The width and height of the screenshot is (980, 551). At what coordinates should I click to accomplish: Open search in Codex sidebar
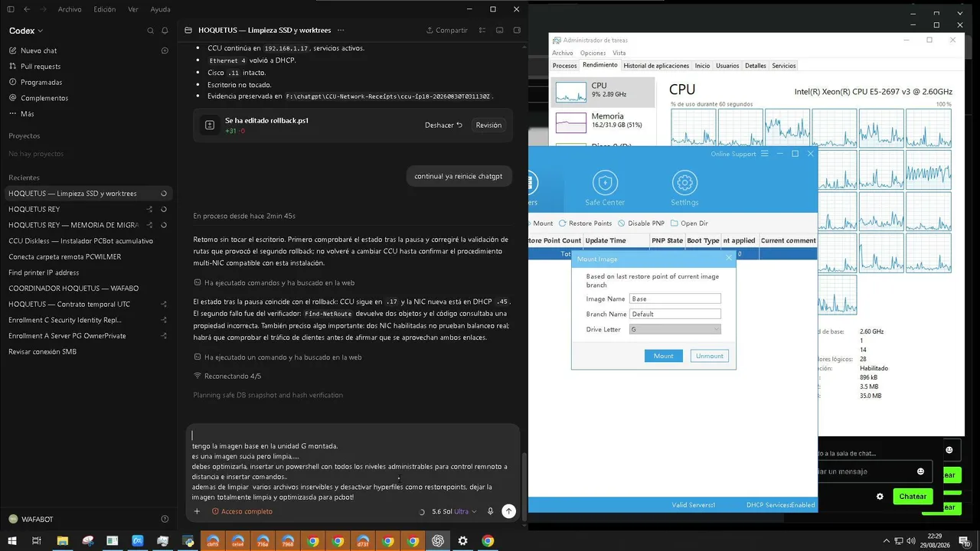[150, 31]
